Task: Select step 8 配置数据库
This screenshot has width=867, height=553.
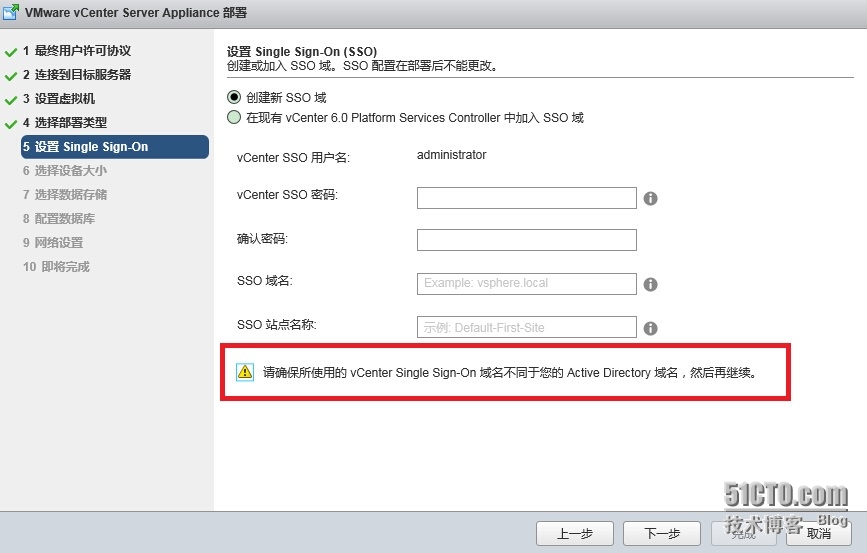Action: [x=59, y=219]
